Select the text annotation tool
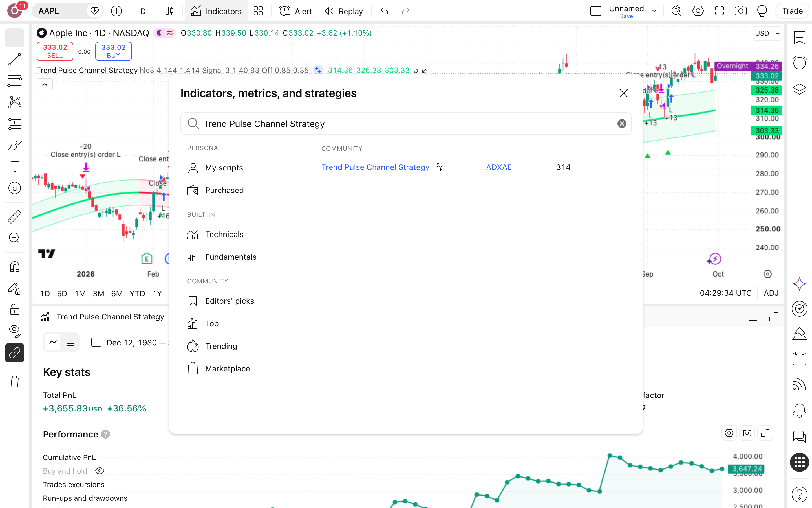The image size is (812, 508). [14, 167]
